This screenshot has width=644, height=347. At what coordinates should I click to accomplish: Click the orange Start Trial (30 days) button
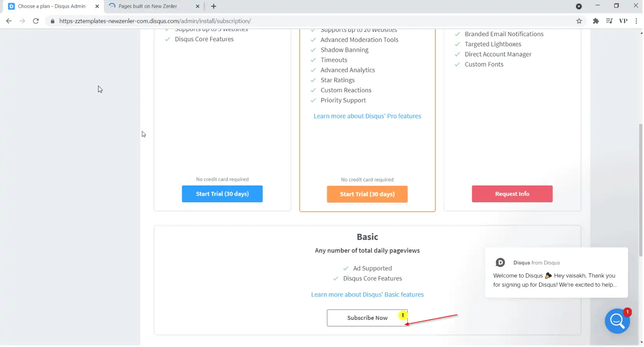(367, 194)
